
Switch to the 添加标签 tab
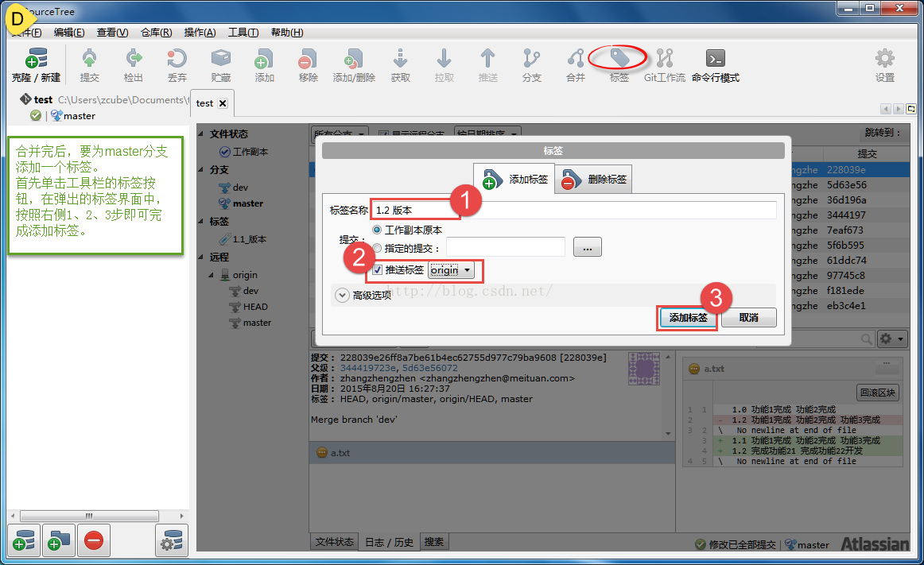tap(514, 179)
